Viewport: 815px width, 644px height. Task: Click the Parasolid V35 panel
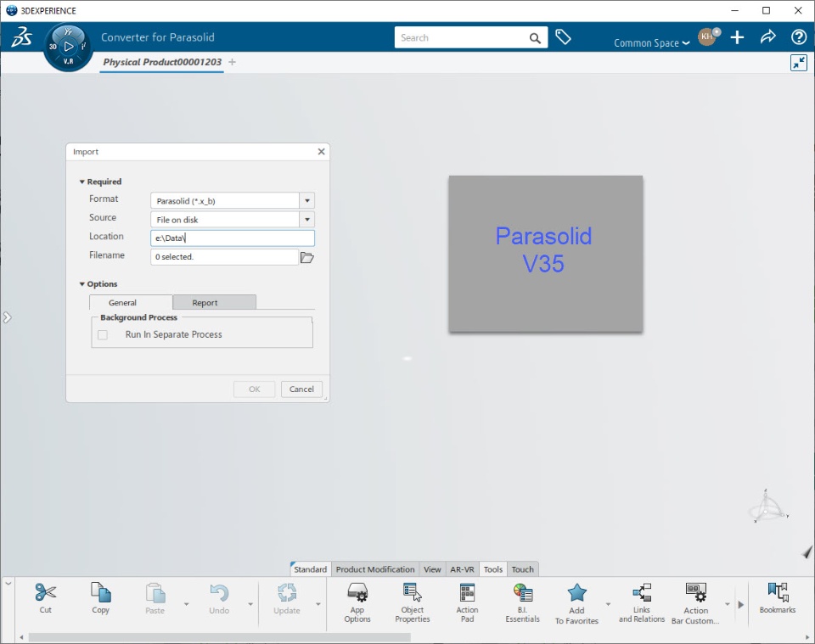pos(546,254)
